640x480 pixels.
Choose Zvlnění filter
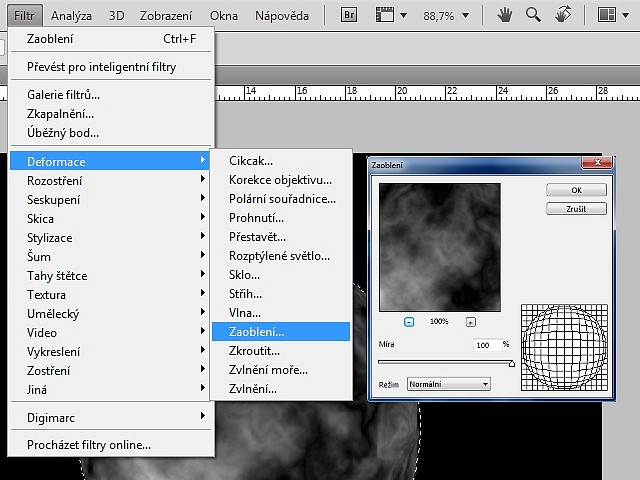(281, 389)
